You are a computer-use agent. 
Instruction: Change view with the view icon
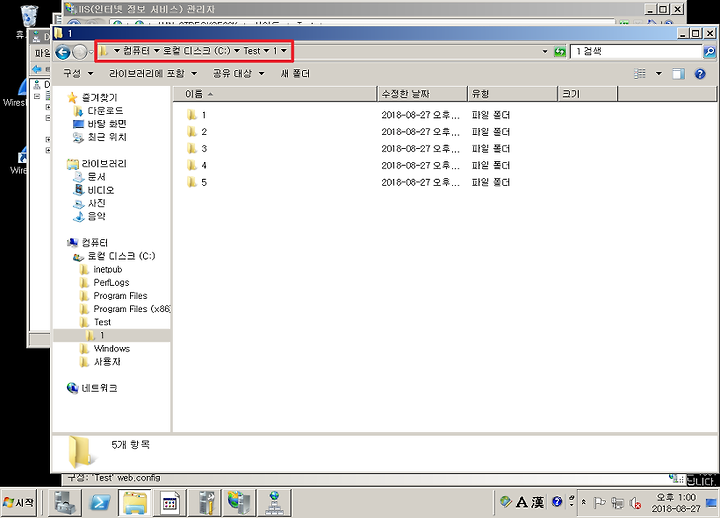(x=640, y=73)
